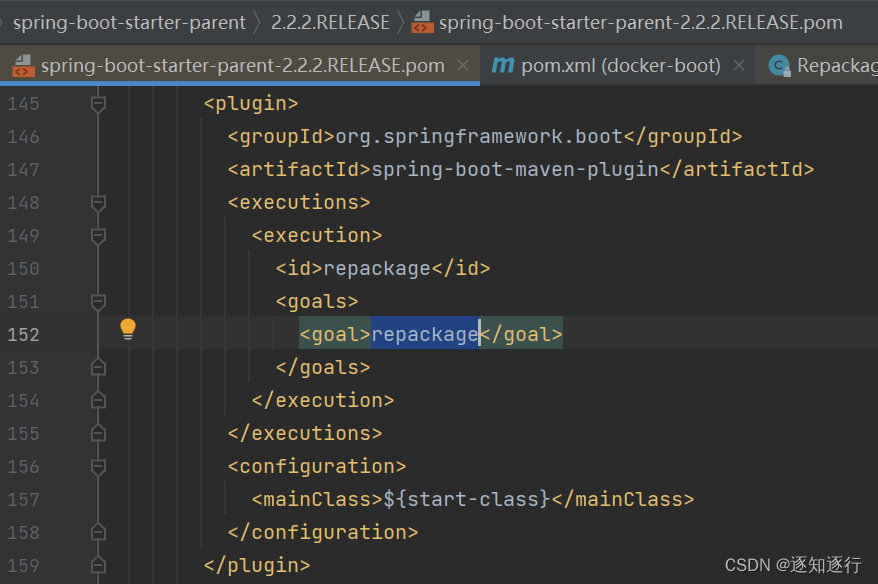Collapse the execution fold at line 149

coord(98,236)
